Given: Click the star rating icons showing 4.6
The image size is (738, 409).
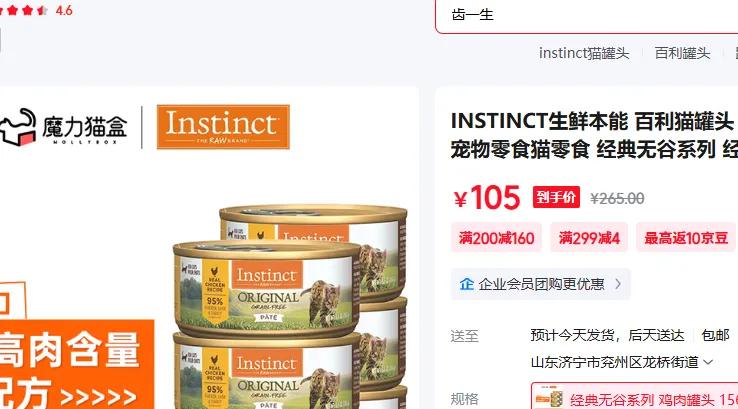Looking at the screenshot, I should [24, 10].
